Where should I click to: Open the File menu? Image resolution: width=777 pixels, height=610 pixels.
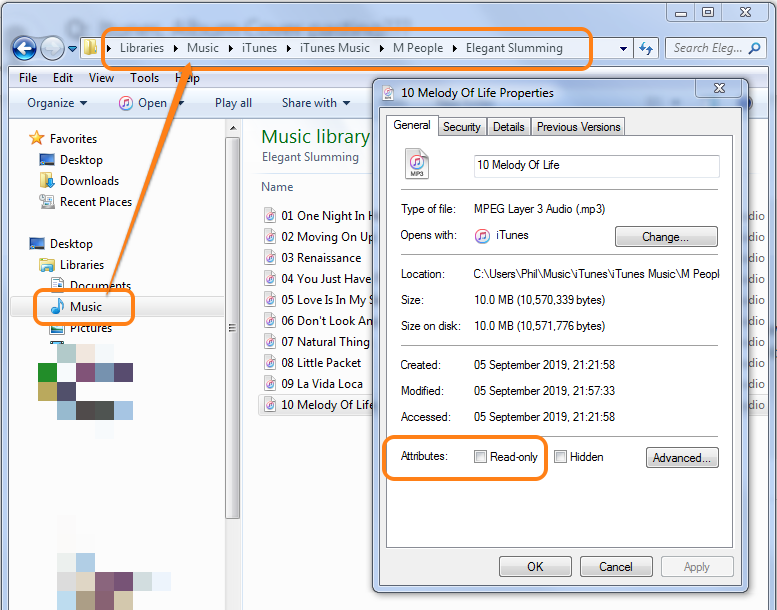pyautogui.click(x=28, y=78)
